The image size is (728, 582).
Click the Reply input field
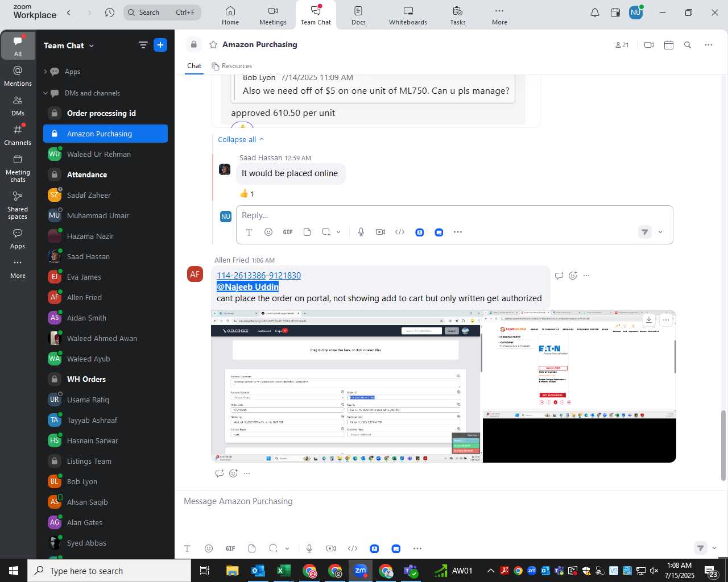coord(454,215)
